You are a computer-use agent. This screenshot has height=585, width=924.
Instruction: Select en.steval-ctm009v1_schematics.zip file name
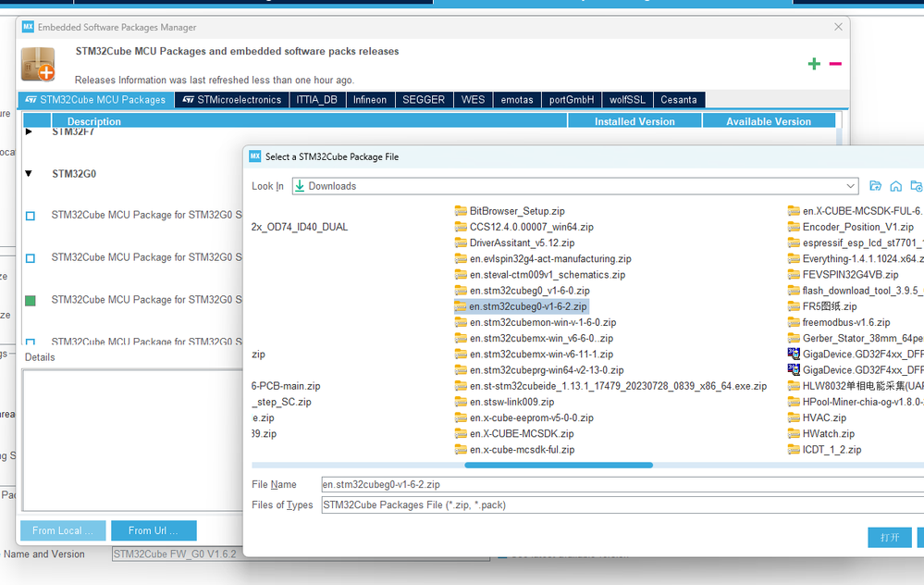pyautogui.click(x=548, y=275)
